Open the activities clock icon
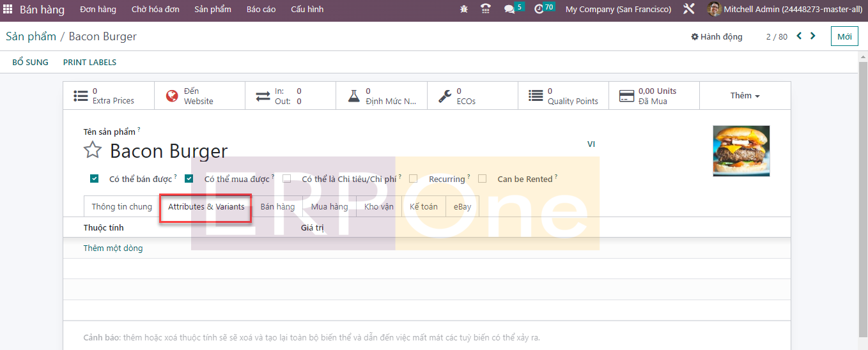 click(x=539, y=10)
